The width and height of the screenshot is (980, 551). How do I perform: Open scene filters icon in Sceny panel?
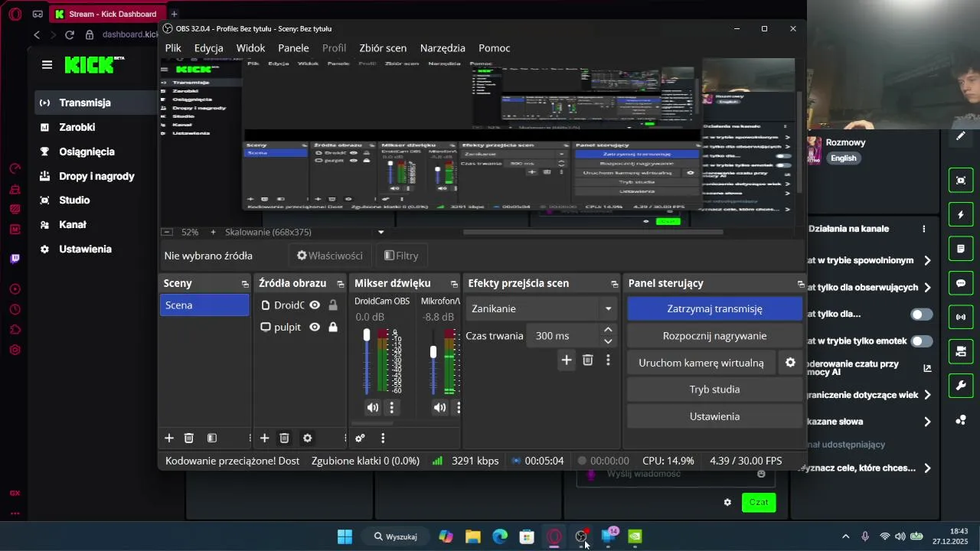pyautogui.click(x=212, y=439)
